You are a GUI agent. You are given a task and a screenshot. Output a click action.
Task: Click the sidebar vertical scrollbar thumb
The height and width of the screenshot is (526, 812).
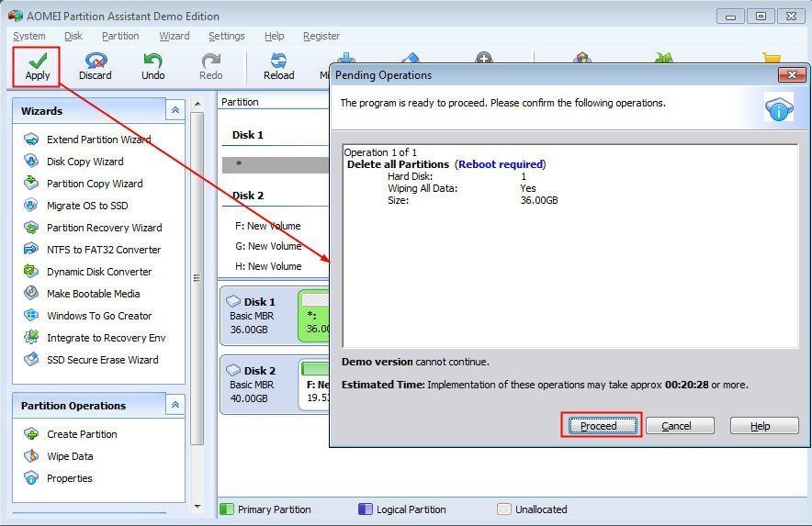click(197, 278)
